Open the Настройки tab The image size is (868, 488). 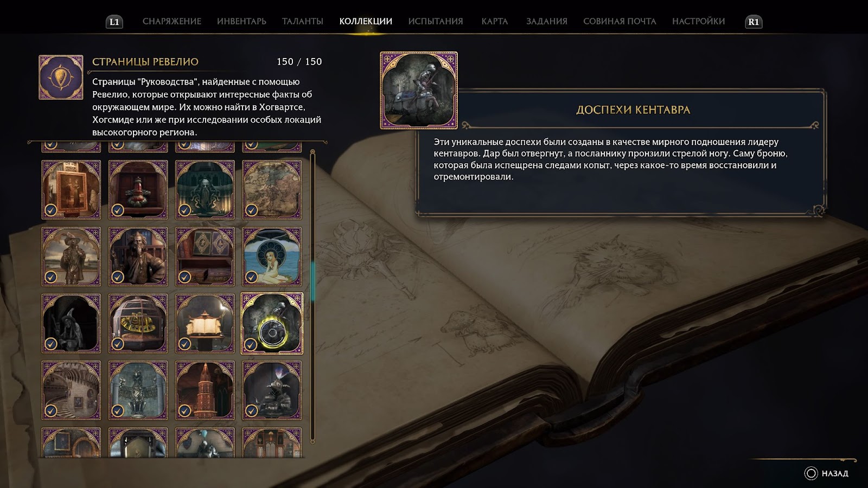point(698,21)
